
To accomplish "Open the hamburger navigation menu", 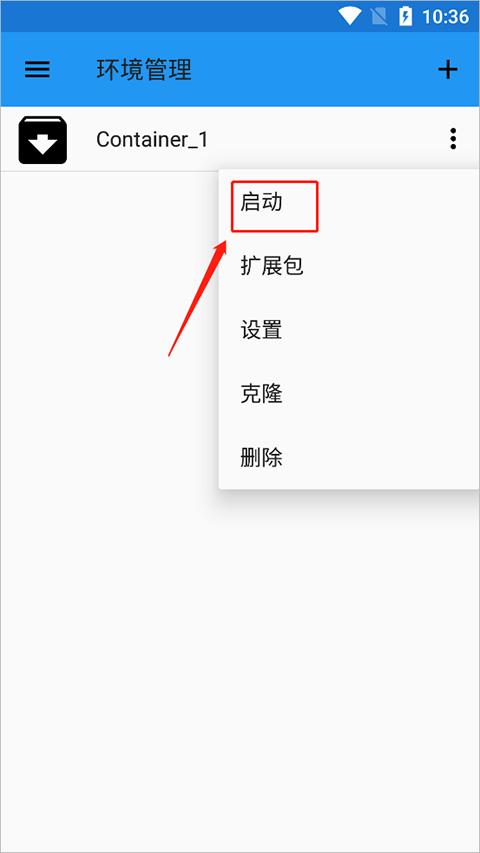I will [38, 69].
